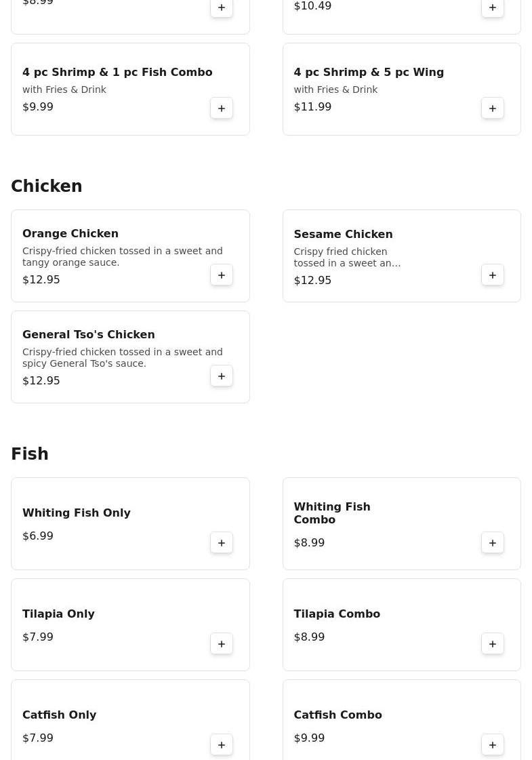This screenshot has height=760, width=532.
Task: Open Sesame Chicken item title
Action: click(x=343, y=235)
